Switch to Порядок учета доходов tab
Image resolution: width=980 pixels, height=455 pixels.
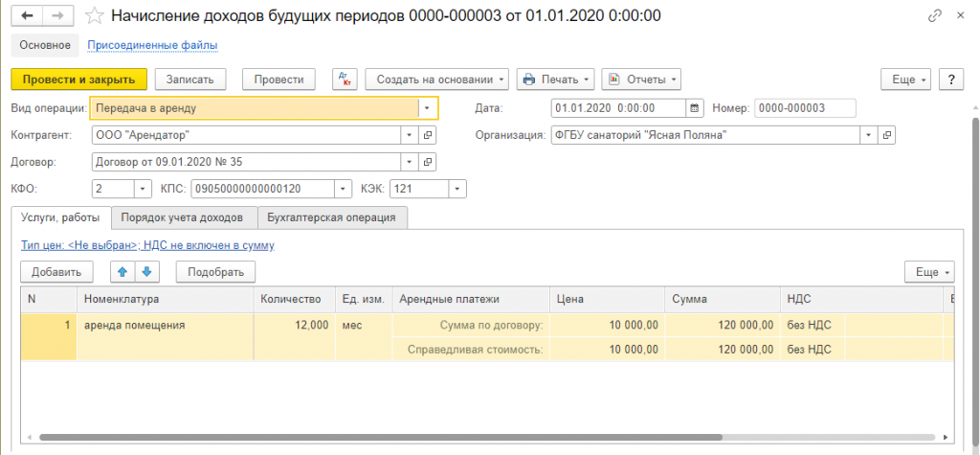pos(183,217)
